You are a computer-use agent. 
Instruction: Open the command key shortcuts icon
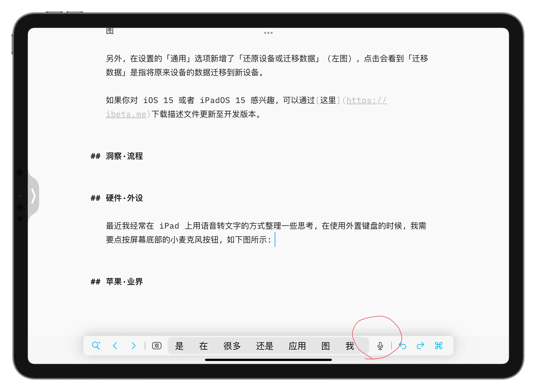[438, 346]
